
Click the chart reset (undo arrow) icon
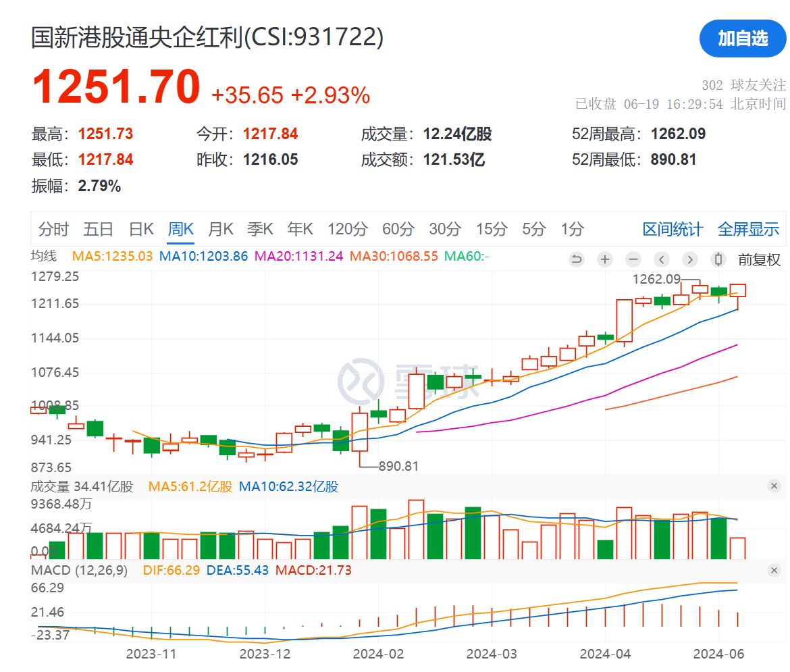tap(576, 259)
